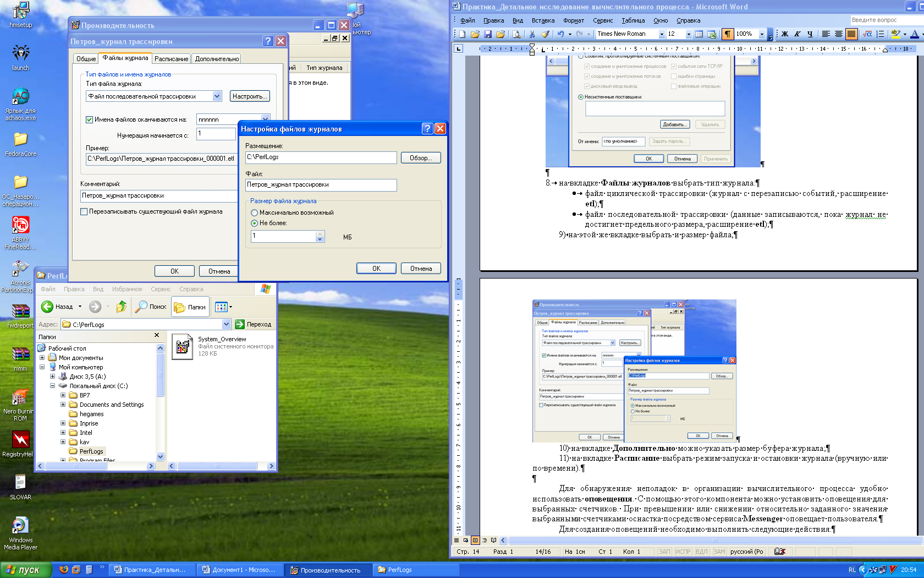Viewport: 924px width, 578px height.
Task: Undo the last action in Word
Action: tap(560, 34)
